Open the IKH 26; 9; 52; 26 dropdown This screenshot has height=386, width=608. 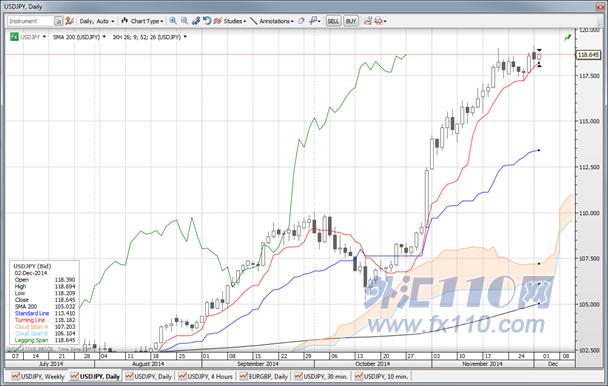pos(149,37)
